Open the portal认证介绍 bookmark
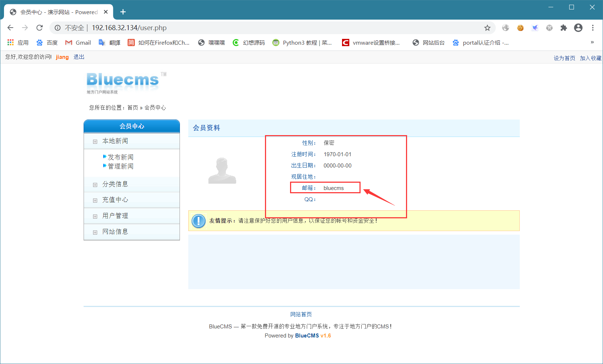 tap(481, 43)
